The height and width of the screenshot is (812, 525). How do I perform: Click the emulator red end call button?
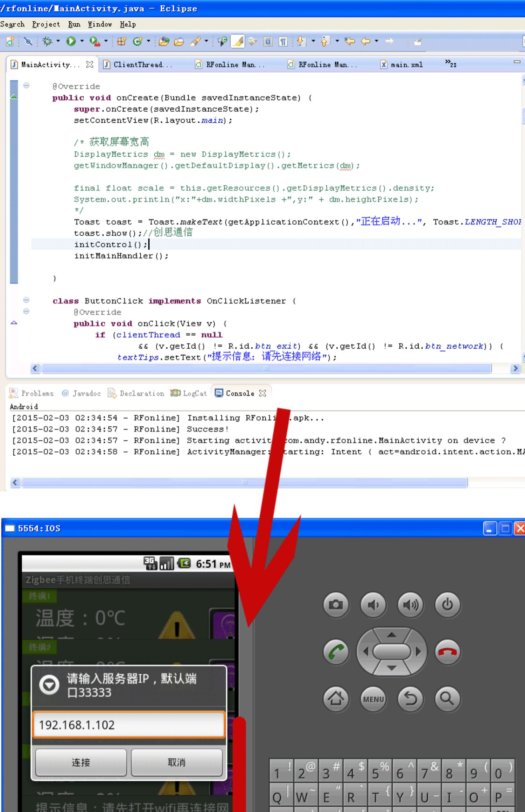pyautogui.click(x=448, y=652)
